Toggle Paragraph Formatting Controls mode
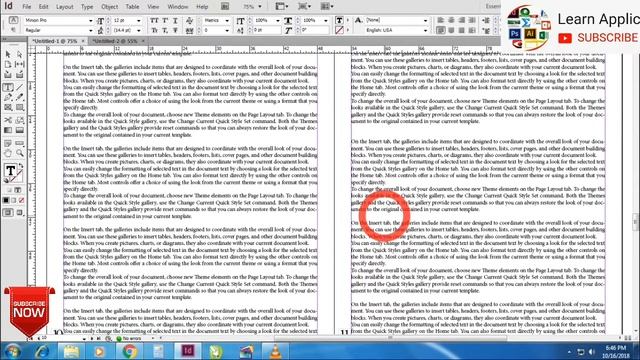 13,30
